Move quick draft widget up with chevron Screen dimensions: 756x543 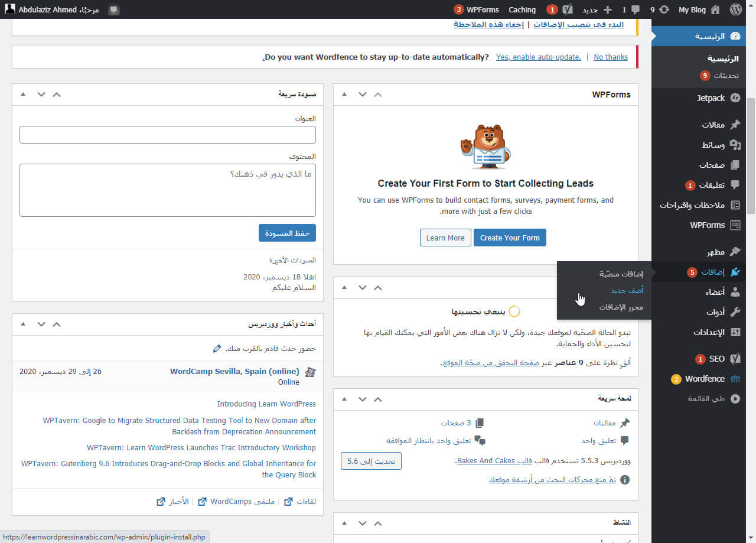pyautogui.click(x=57, y=95)
